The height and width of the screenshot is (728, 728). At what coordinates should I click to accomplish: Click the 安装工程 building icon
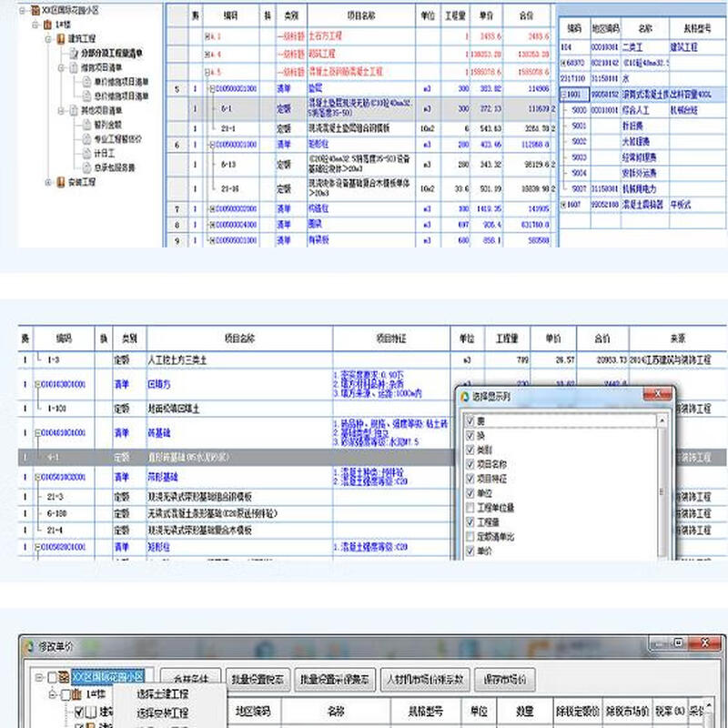click(x=60, y=182)
